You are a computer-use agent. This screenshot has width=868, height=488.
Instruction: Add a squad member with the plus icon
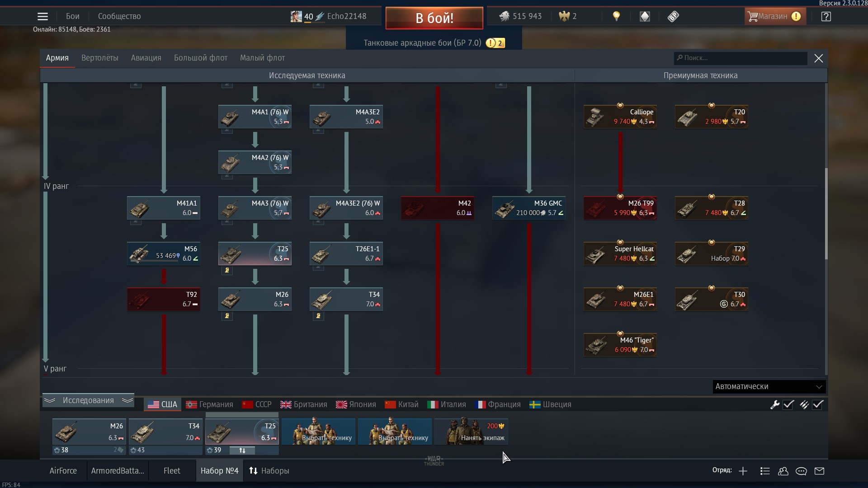(743, 471)
